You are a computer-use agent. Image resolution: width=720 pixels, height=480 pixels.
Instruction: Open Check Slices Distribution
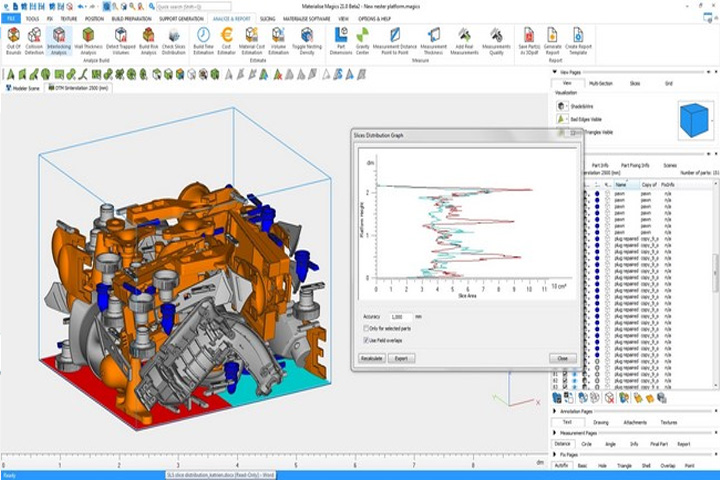[x=174, y=41]
